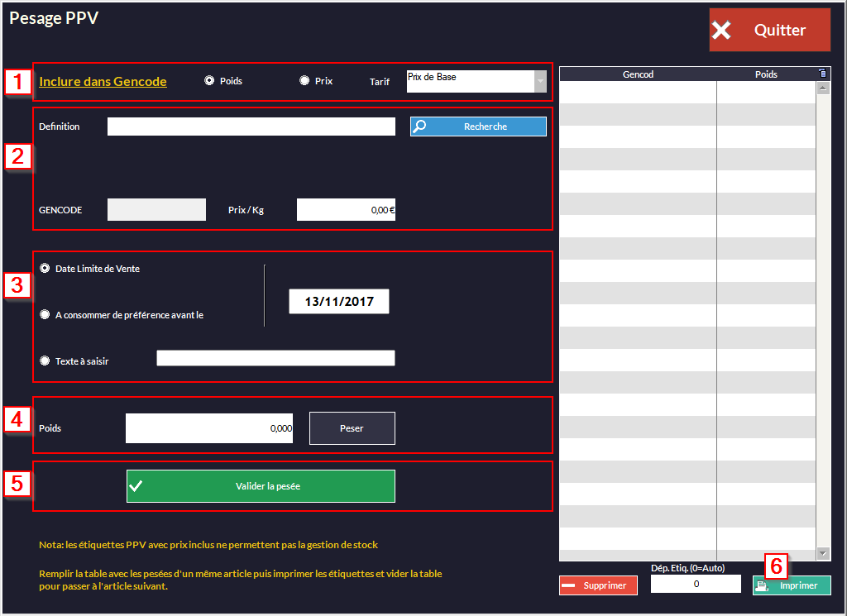847x616 pixels.
Task: Select the Poids radio button
Action: coord(209,81)
